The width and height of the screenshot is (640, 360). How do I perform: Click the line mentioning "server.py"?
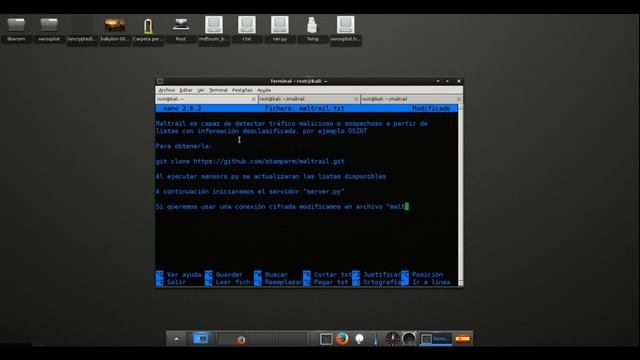coord(250,191)
